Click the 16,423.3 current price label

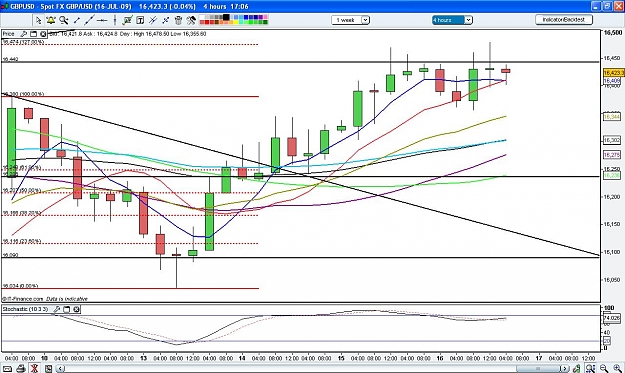[613, 73]
